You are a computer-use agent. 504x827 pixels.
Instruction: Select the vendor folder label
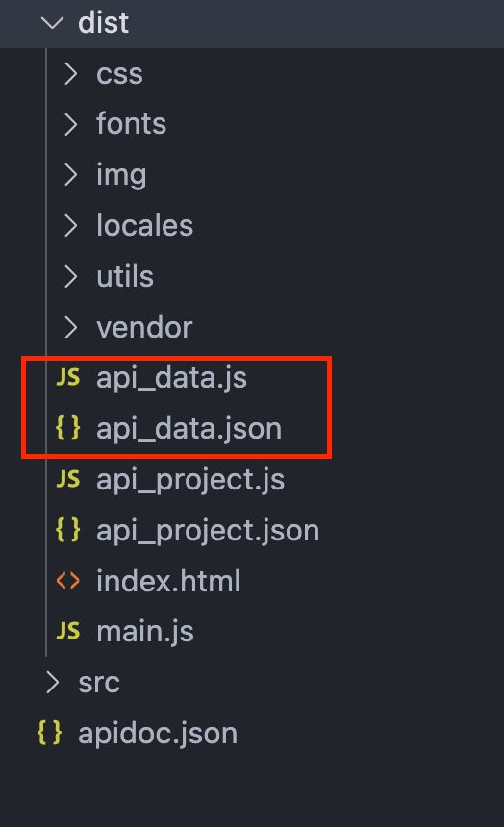point(144,327)
